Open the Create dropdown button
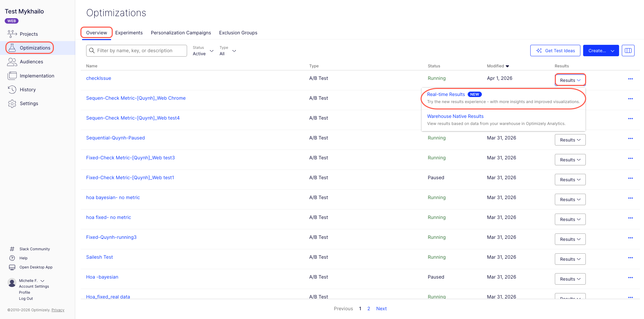This screenshot has height=319, width=644. (x=601, y=51)
